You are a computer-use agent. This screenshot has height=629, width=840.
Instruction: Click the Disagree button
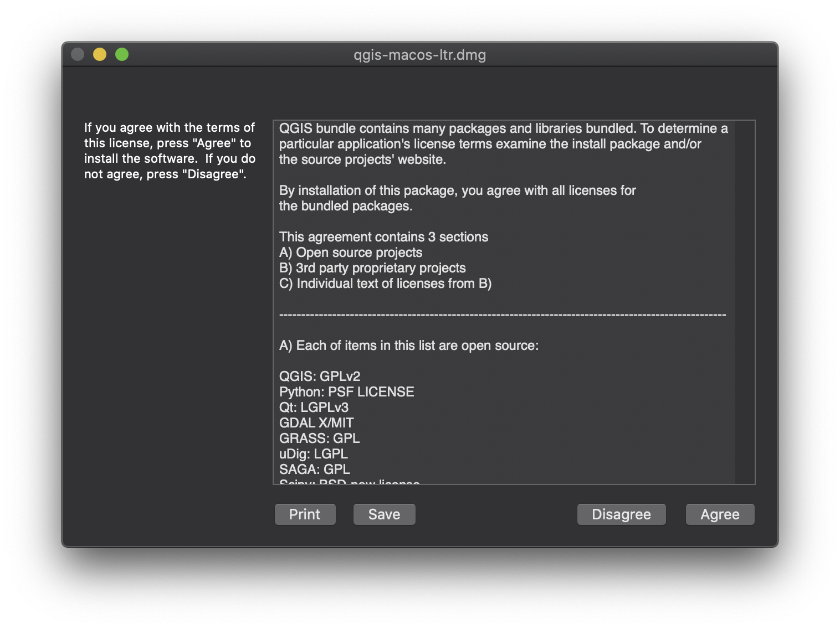pyautogui.click(x=621, y=514)
